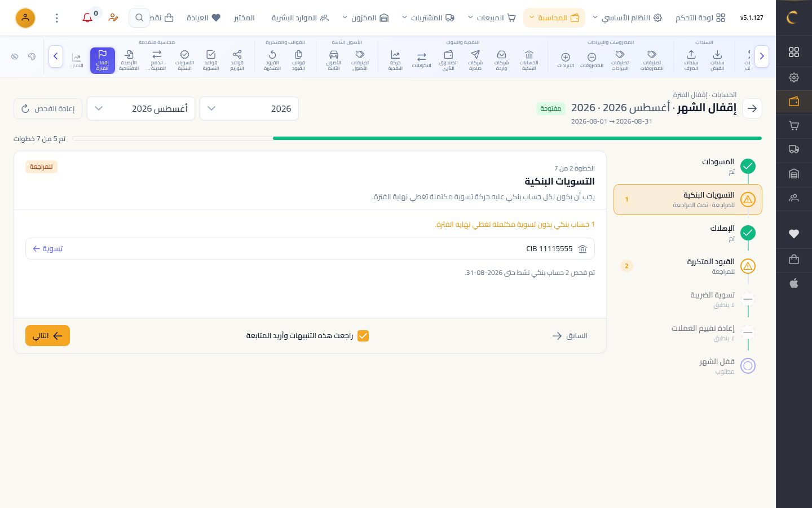Click إعادة الفحص recheck button
The width and height of the screenshot is (812, 508).
pos(48,108)
